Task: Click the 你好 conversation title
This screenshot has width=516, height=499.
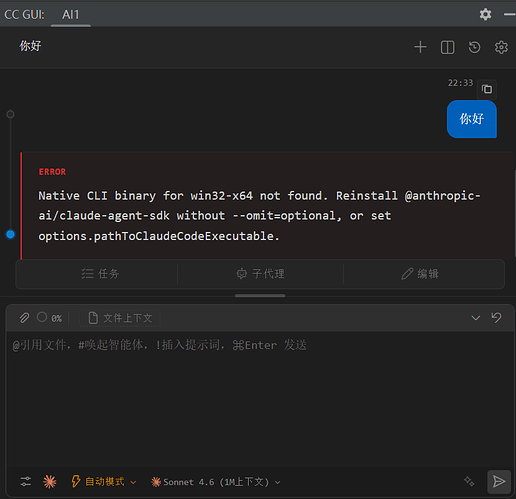Action: point(30,46)
